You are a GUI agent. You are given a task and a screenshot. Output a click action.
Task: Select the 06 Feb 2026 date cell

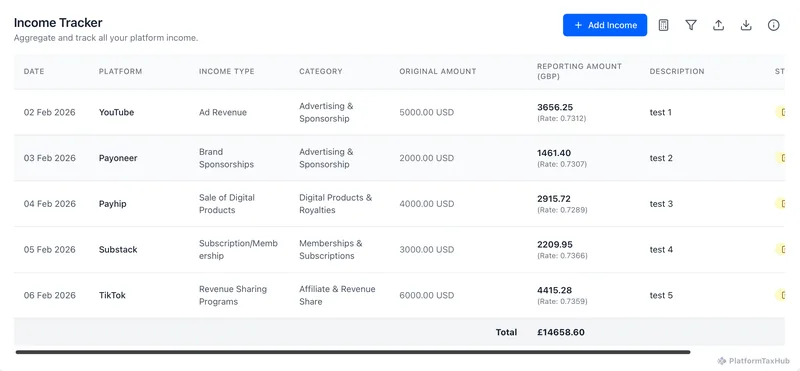[x=49, y=295]
